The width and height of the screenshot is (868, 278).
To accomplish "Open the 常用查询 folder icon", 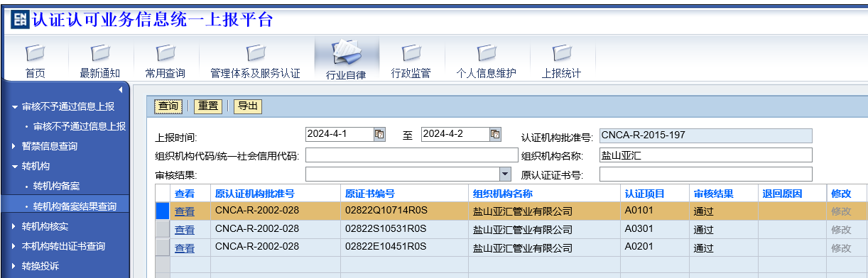I will (x=166, y=54).
